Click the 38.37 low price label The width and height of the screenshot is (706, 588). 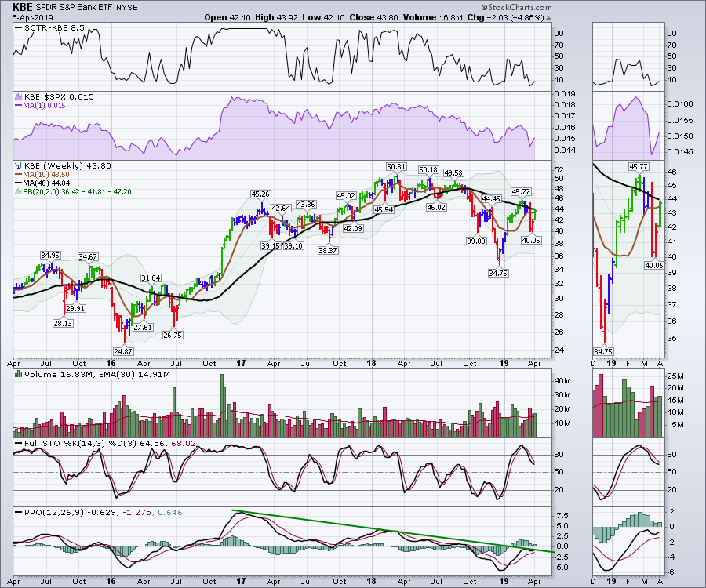click(328, 250)
